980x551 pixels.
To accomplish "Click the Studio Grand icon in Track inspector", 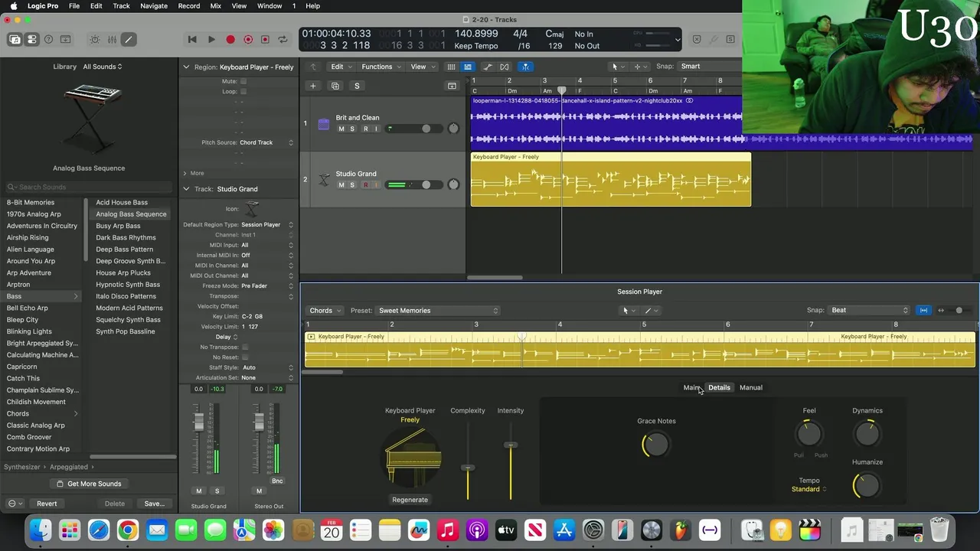I will pyautogui.click(x=252, y=209).
